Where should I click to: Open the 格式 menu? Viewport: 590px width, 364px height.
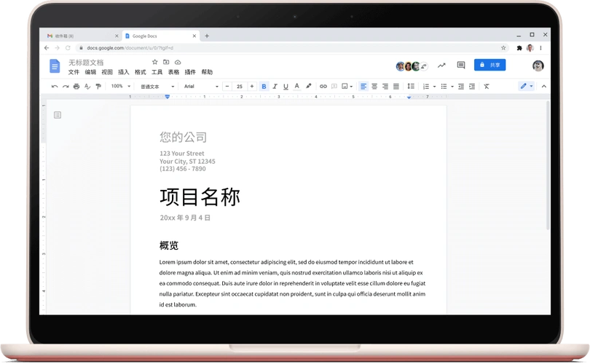(x=141, y=72)
